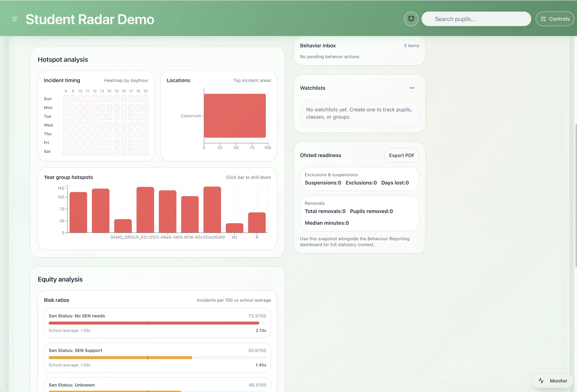Screen dimensions: 577x392
Task: Open the Controls sliders button
Action: 555,19
